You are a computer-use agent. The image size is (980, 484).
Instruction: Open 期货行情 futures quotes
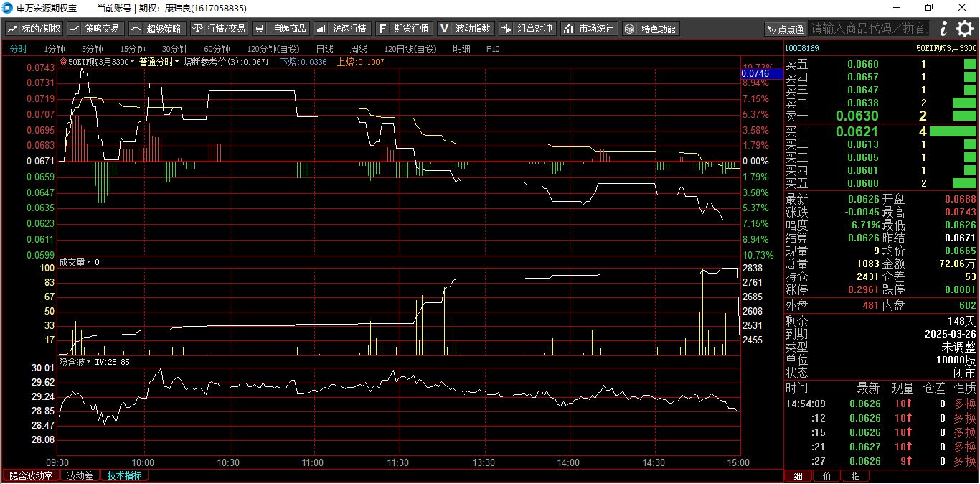coord(404,29)
